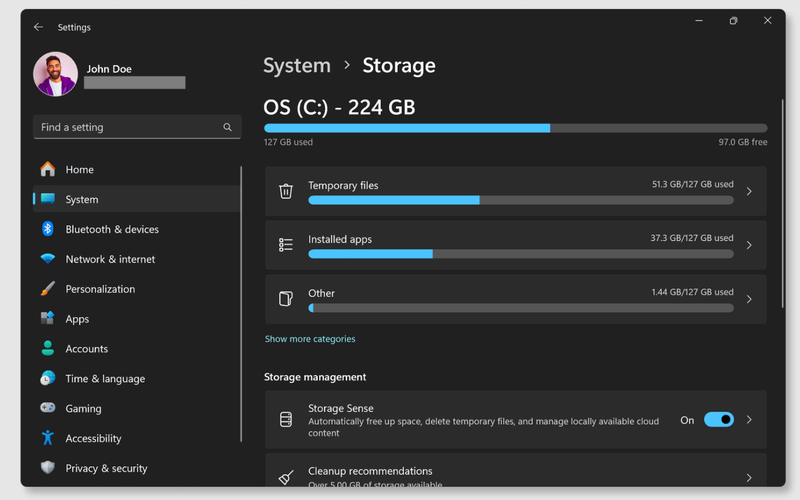Click the Bluetooth icon in sidebar
The image size is (800, 500).
[x=48, y=229]
